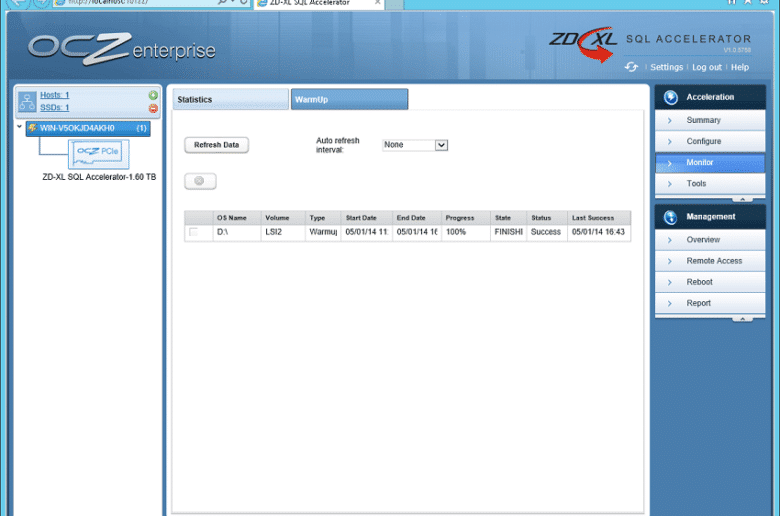Click the Status column header

point(547,218)
